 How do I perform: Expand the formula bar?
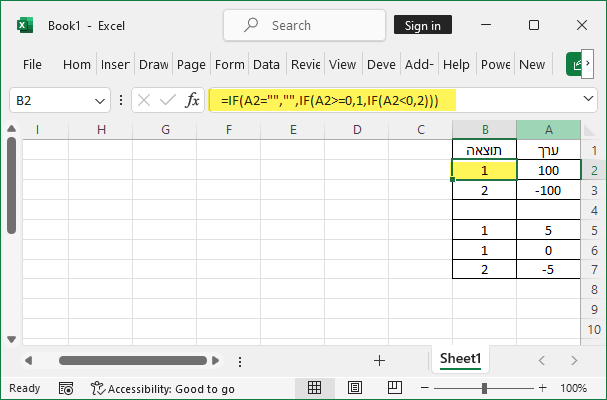[588, 101]
